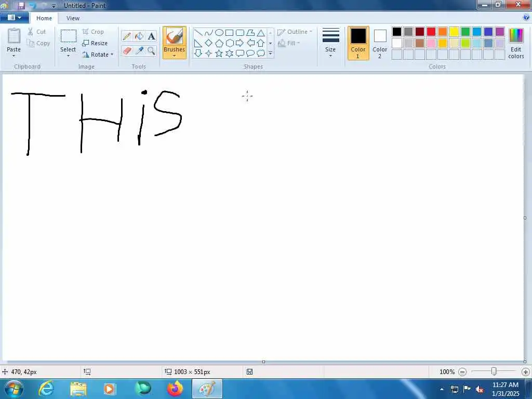Choose the Polygon shape

coord(250,33)
